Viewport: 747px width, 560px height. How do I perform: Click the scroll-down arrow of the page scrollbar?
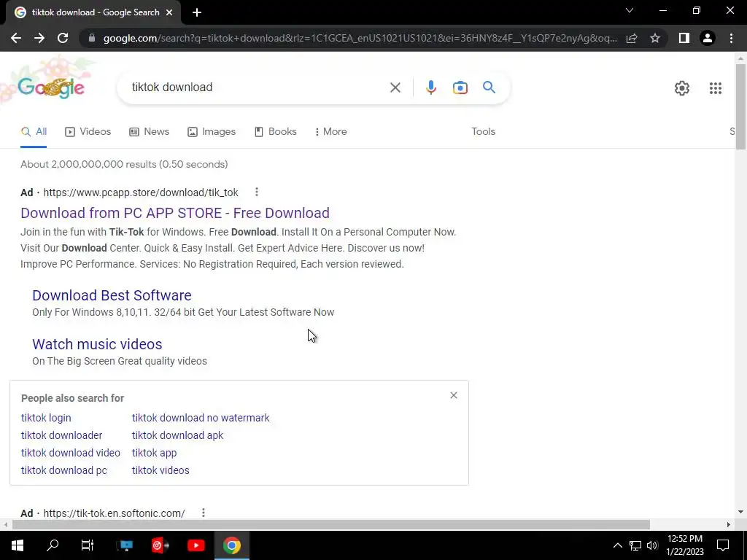[x=740, y=513]
